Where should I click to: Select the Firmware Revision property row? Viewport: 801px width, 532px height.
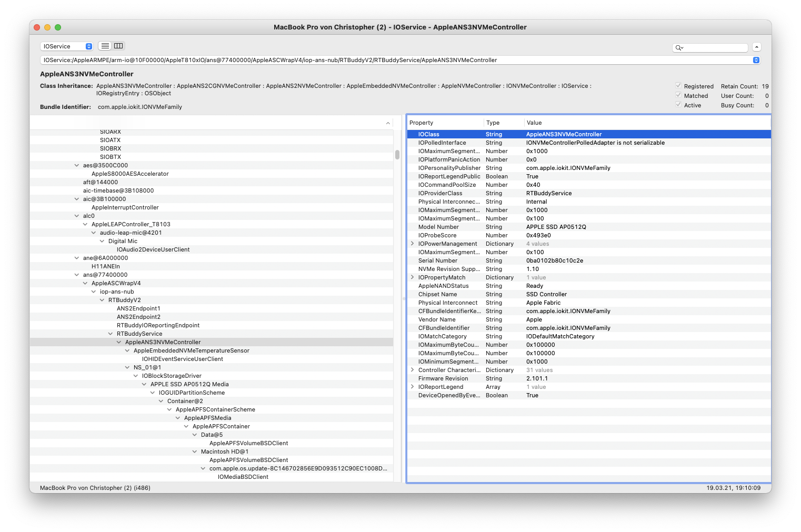589,378
